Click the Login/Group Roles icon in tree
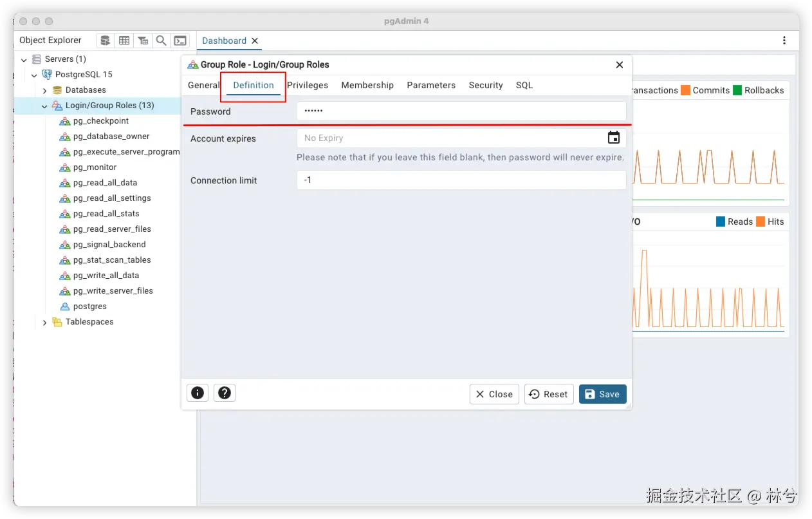 pyautogui.click(x=57, y=106)
